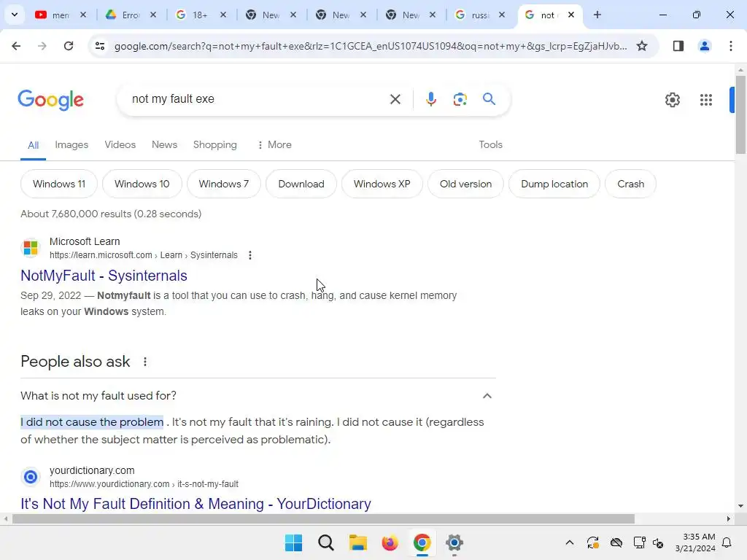Click the Chrome address bar URL
Screen dimensions: 747x560
[x=371, y=46]
